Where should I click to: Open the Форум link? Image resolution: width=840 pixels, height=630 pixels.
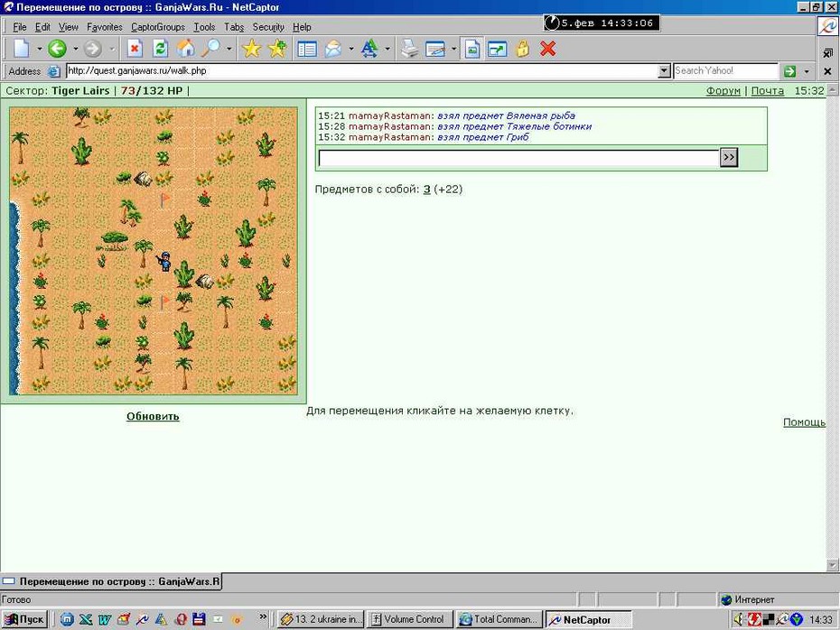click(723, 90)
